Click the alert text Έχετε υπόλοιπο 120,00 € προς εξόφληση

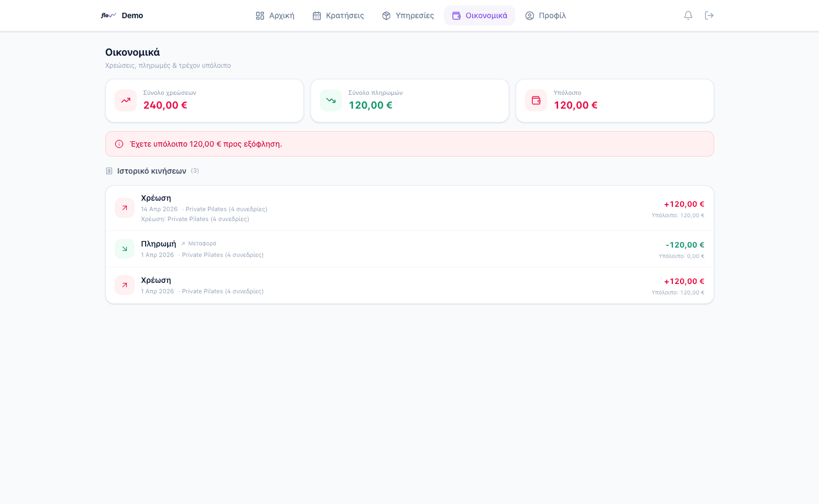point(206,144)
